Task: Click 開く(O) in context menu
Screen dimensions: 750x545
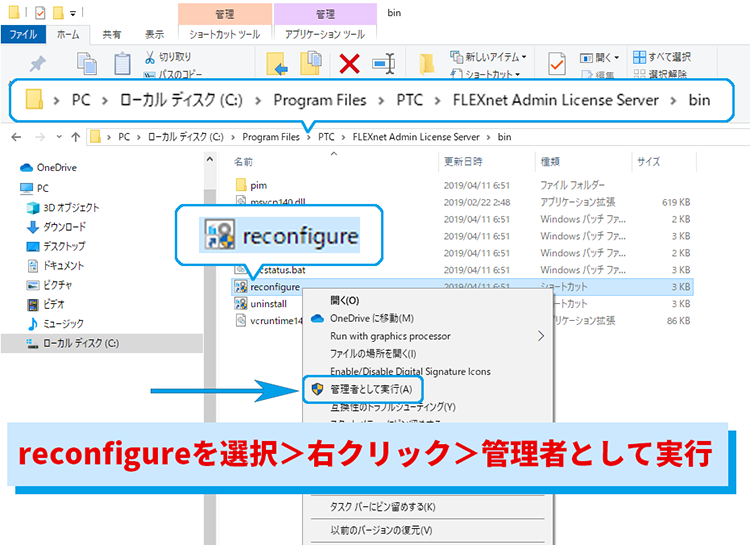Action: (344, 300)
